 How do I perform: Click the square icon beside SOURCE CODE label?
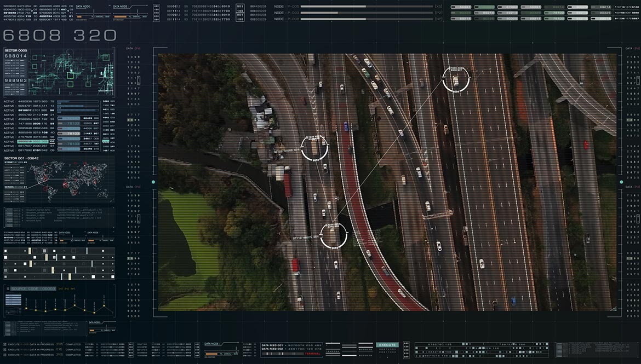click(7, 288)
